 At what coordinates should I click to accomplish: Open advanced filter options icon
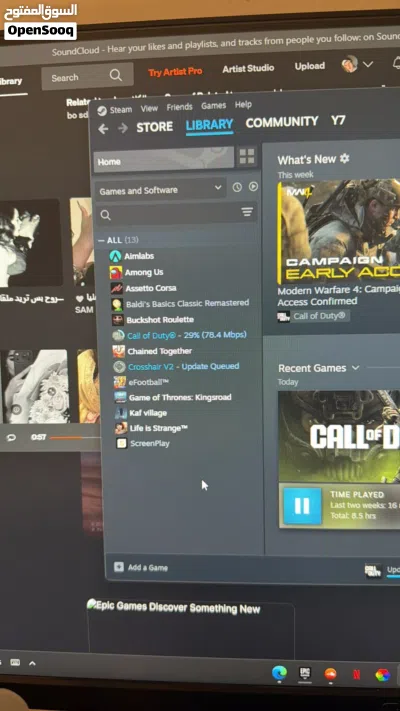tap(247, 212)
